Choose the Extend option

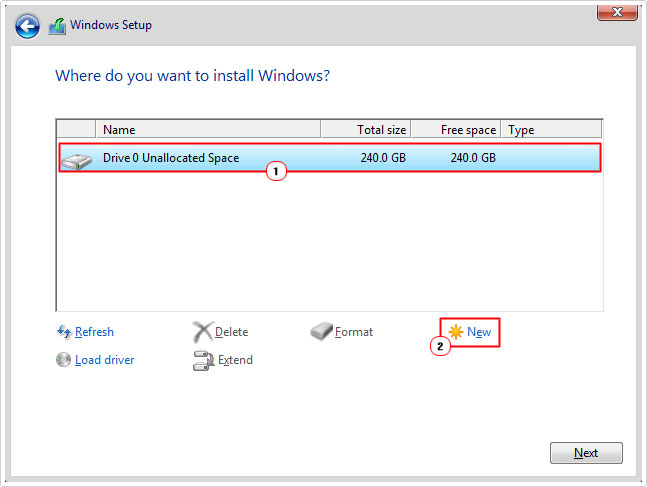click(235, 360)
